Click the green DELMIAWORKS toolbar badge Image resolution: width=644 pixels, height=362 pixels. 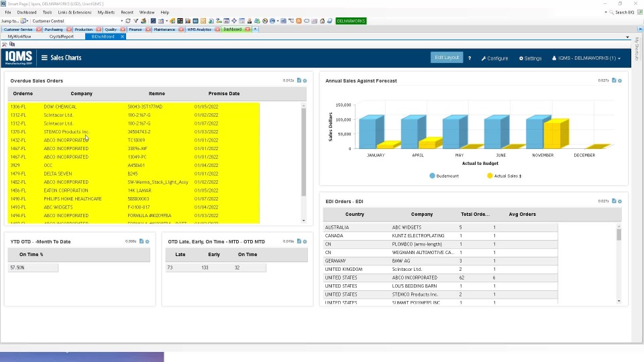pos(351,21)
